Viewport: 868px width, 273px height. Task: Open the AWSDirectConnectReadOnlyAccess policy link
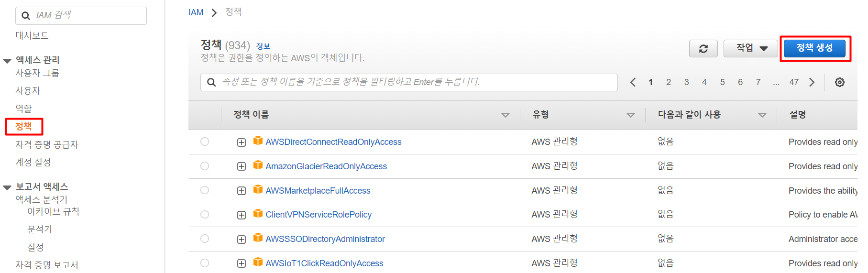(333, 142)
